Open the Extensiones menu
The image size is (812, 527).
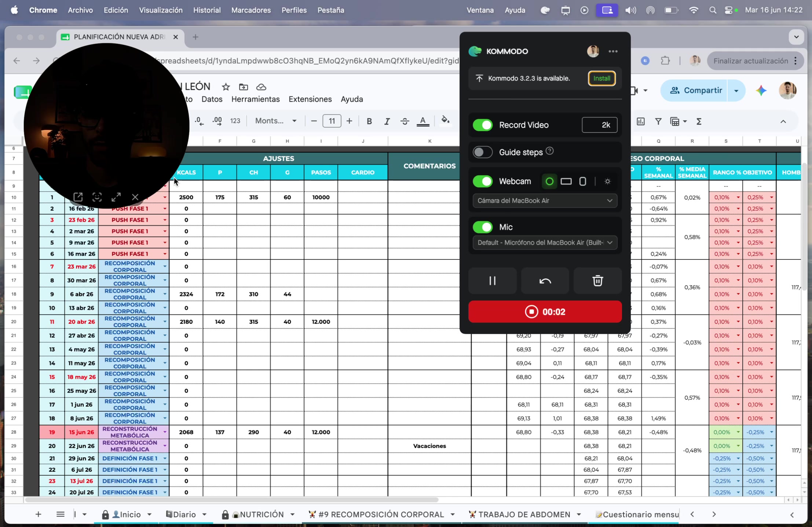[x=310, y=99]
